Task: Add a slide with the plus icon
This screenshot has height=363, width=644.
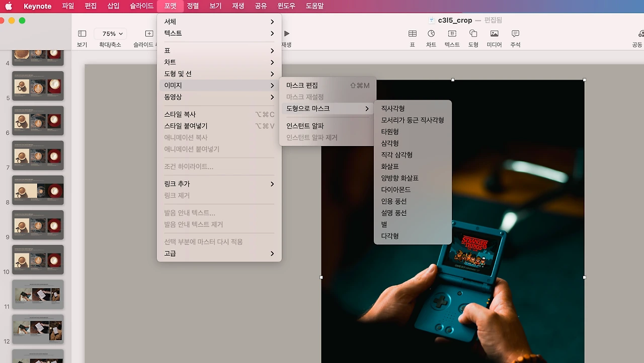Action: click(149, 34)
